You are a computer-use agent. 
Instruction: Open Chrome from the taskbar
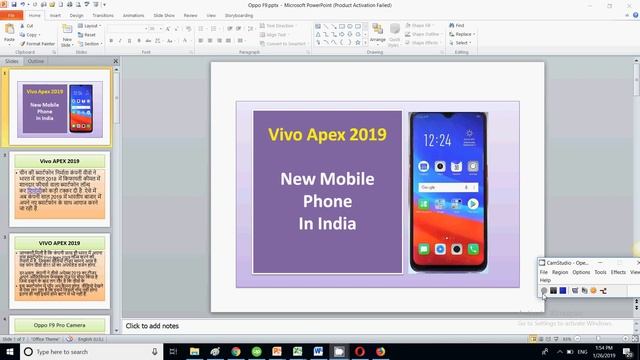point(236,351)
